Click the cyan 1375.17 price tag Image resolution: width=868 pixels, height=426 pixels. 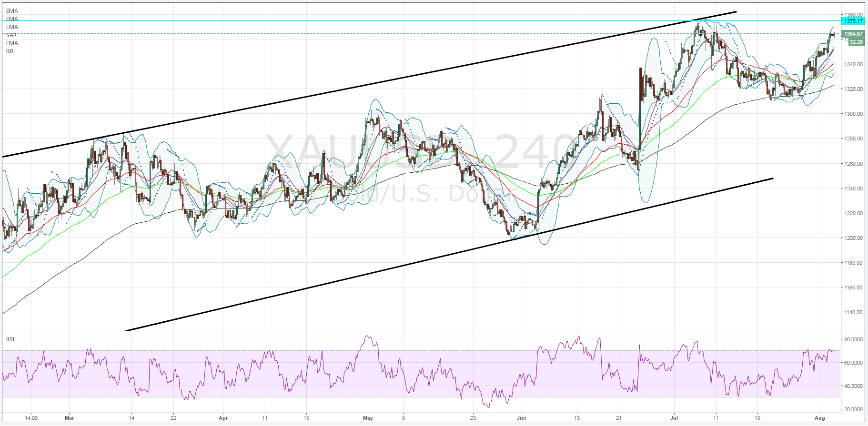coord(853,21)
